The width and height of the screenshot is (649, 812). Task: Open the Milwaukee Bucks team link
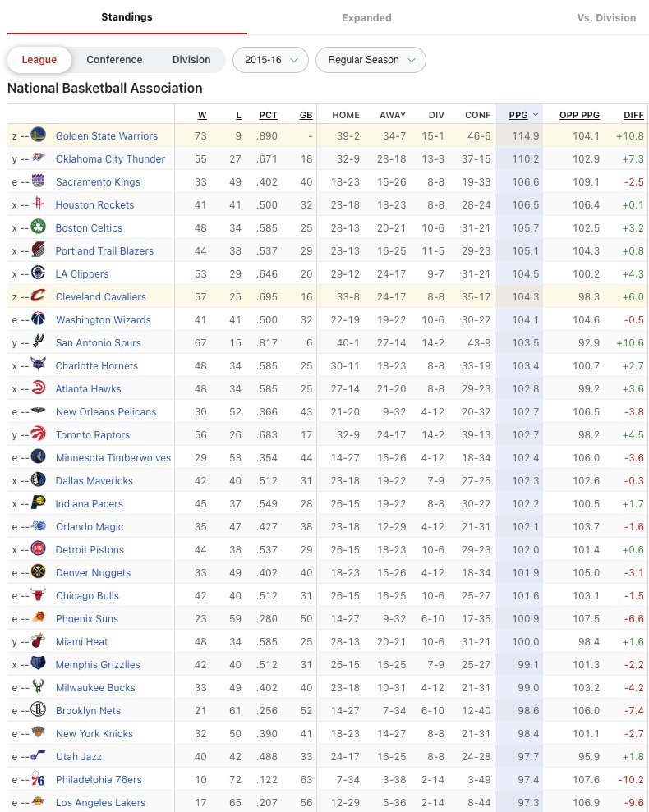click(95, 687)
